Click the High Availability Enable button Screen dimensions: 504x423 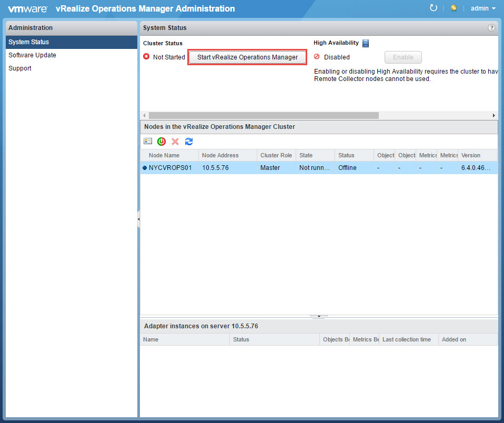pos(403,57)
